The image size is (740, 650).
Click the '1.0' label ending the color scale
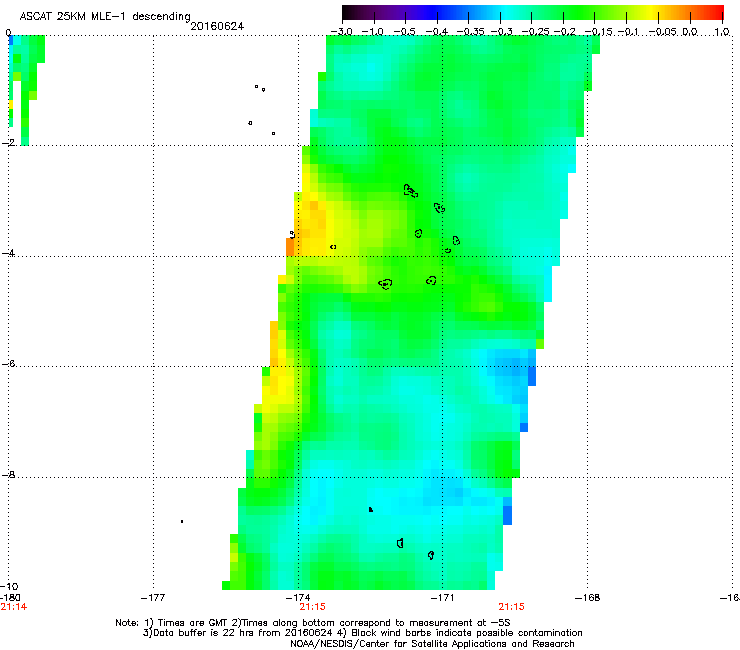pos(722,32)
